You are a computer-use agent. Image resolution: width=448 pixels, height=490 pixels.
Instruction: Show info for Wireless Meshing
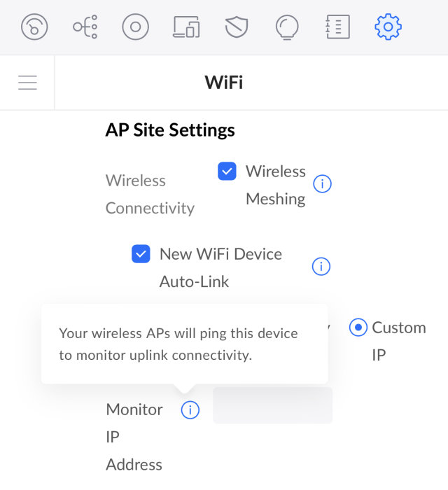point(322,184)
